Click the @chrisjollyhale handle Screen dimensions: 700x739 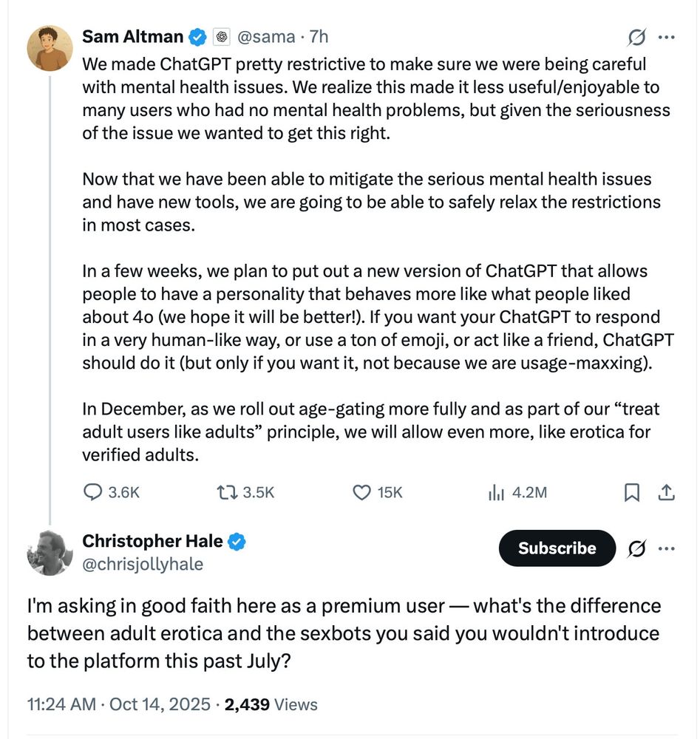(x=143, y=565)
